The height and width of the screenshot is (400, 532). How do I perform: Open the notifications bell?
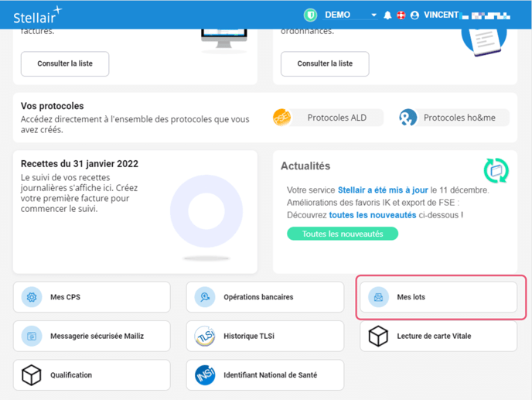point(387,15)
